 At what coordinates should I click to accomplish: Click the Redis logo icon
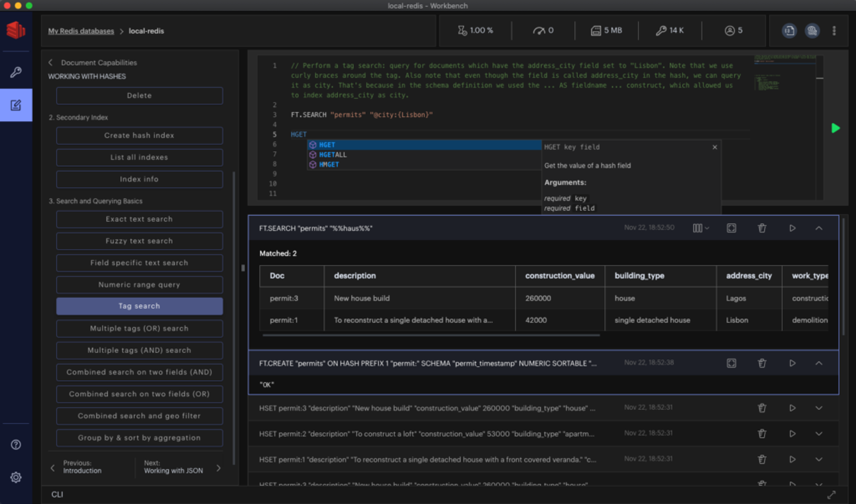click(16, 30)
